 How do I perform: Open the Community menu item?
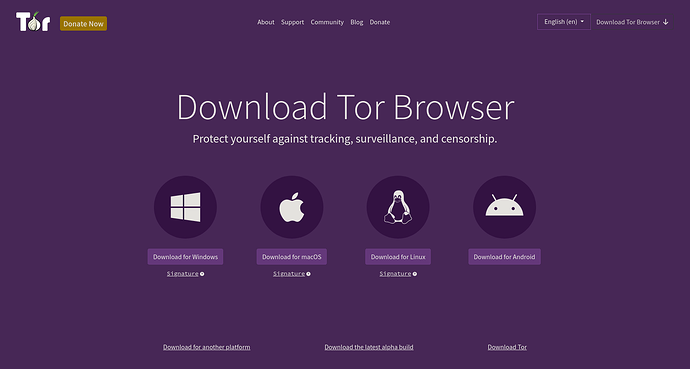point(327,22)
